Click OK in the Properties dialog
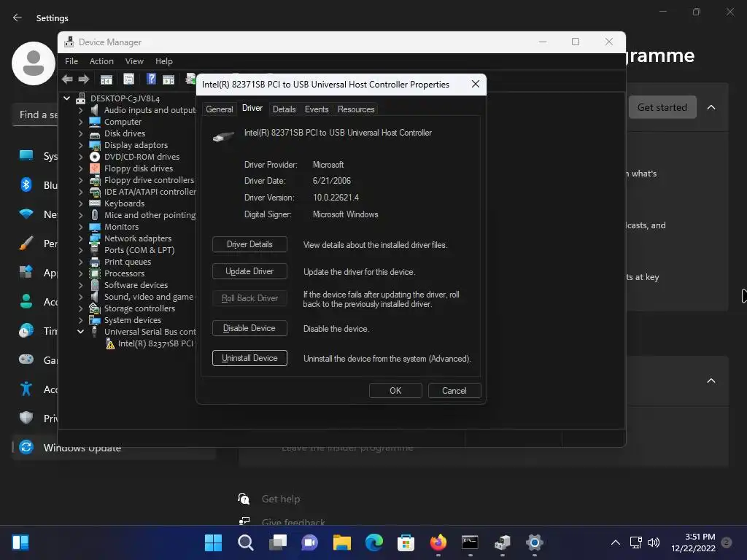Screen dimensions: 747x560 [x=395, y=391]
